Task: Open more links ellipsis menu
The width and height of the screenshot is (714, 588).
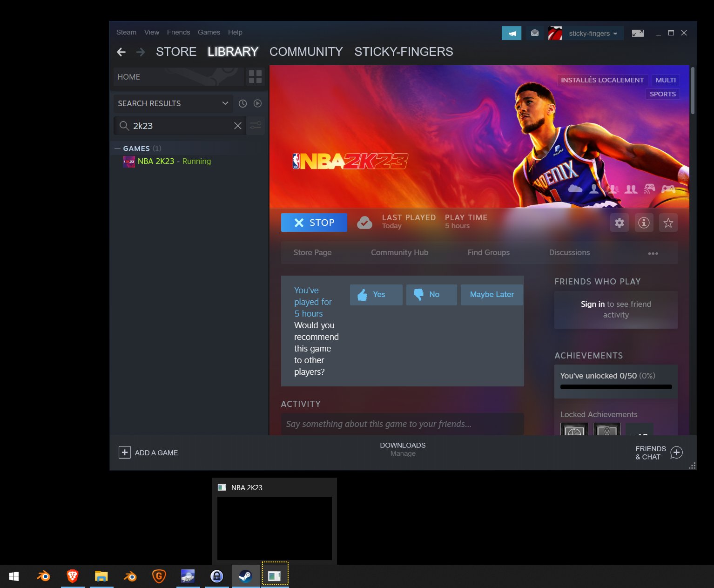Action: point(653,253)
